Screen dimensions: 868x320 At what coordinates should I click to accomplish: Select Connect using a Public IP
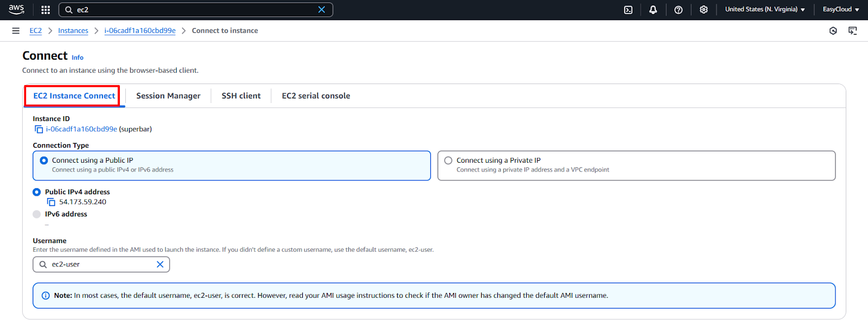coord(232,165)
